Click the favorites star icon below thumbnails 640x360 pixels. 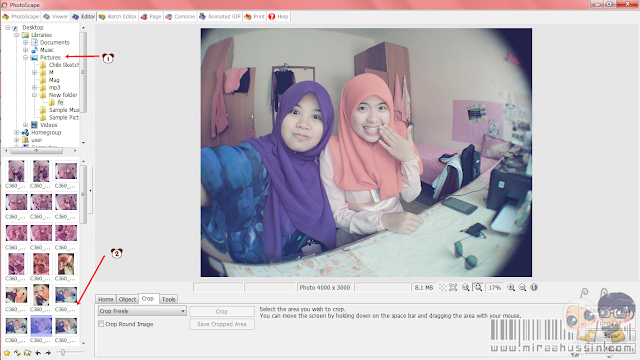[7, 353]
